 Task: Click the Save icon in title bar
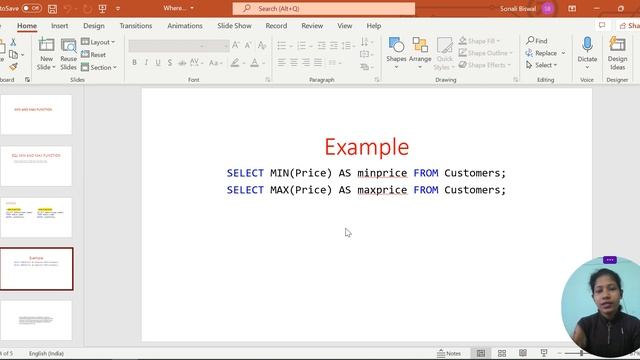point(52,9)
